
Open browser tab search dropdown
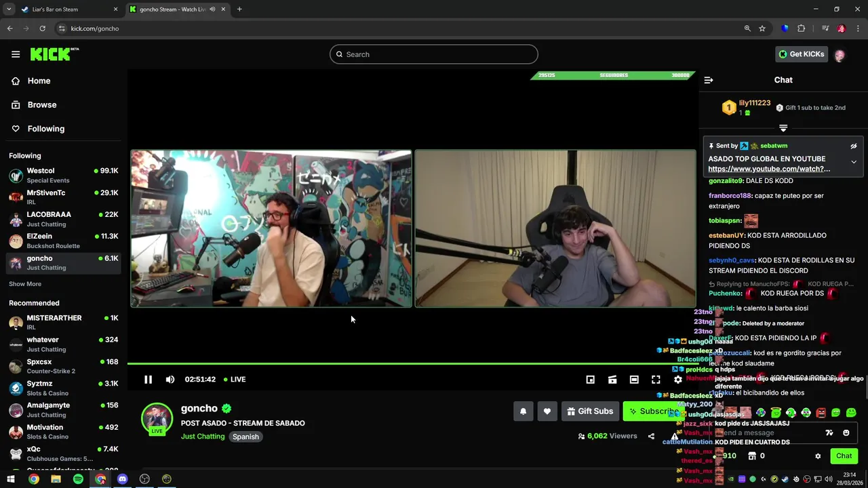click(x=9, y=9)
